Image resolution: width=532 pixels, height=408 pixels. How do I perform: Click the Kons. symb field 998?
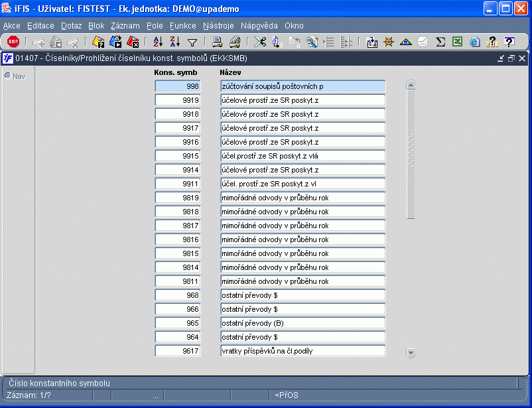tap(178, 86)
